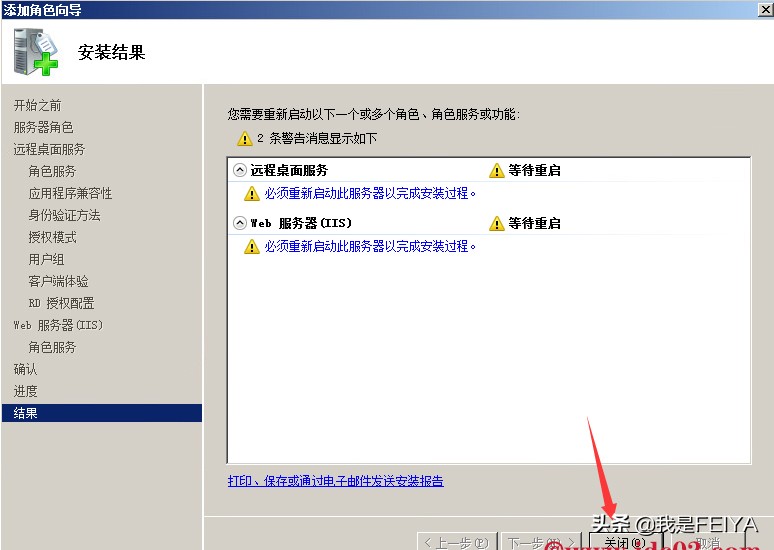The width and height of the screenshot is (774, 550).
Task: Select the 进度 step
Action: click(x=25, y=391)
